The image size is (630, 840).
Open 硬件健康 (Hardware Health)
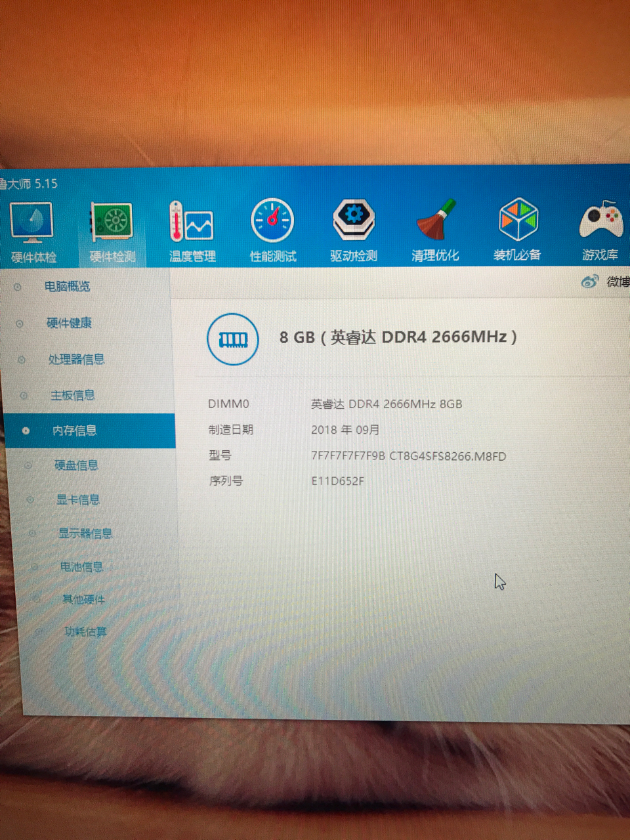(x=71, y=323)
